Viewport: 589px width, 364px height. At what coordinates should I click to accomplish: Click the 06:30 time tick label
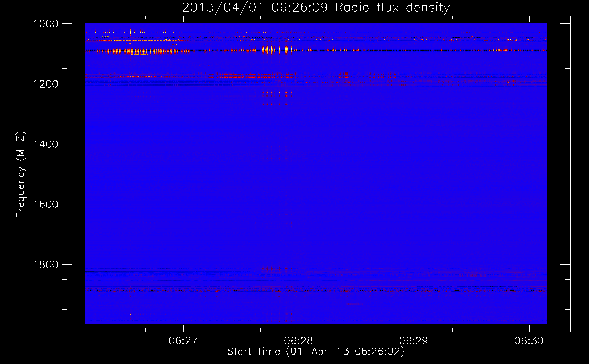click(529, 341)
